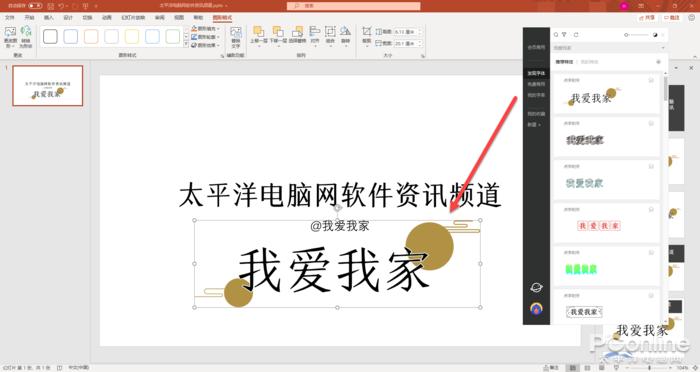Click the @我爱我家 text on the slide
The height and width of the screenshot is (372, 700).
tap(340, 226)
